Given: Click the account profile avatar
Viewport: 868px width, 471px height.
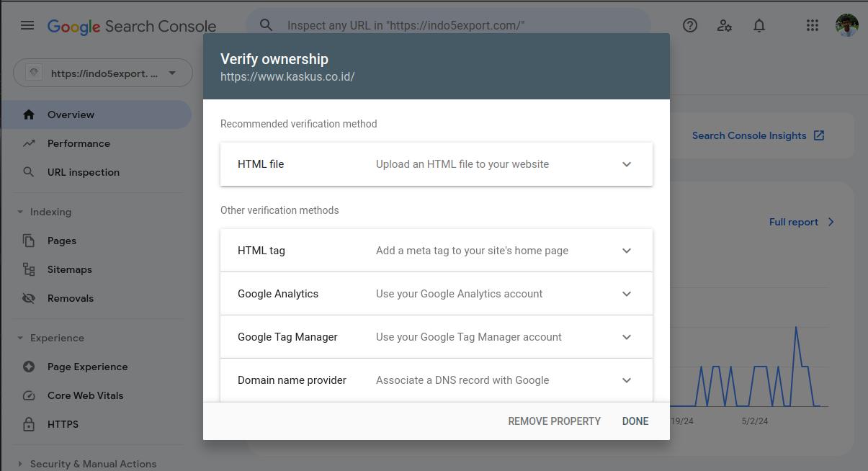Looking at the screenshot, I should pos(847,26).
